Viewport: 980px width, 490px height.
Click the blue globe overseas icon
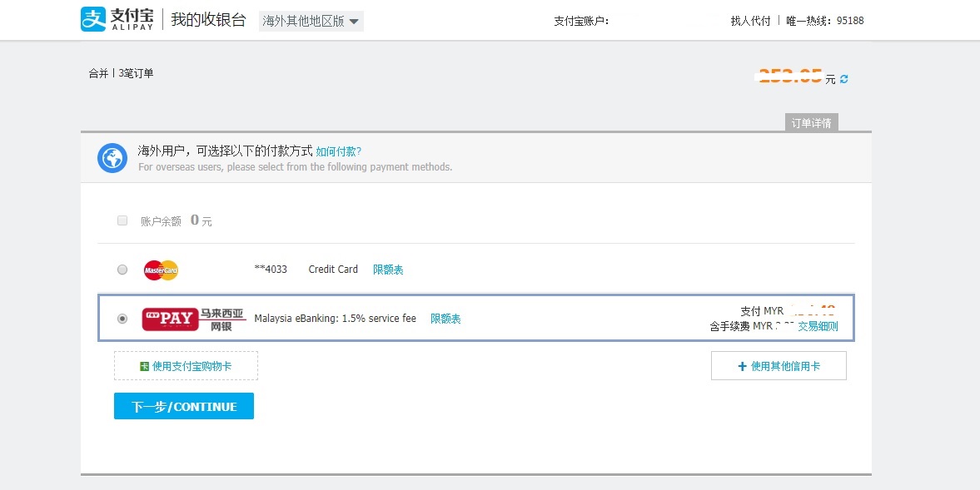(x=112, y=158)
